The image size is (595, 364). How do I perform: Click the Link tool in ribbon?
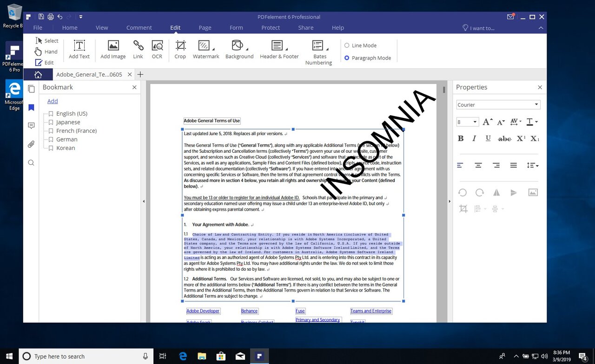(x=138, y=50)
